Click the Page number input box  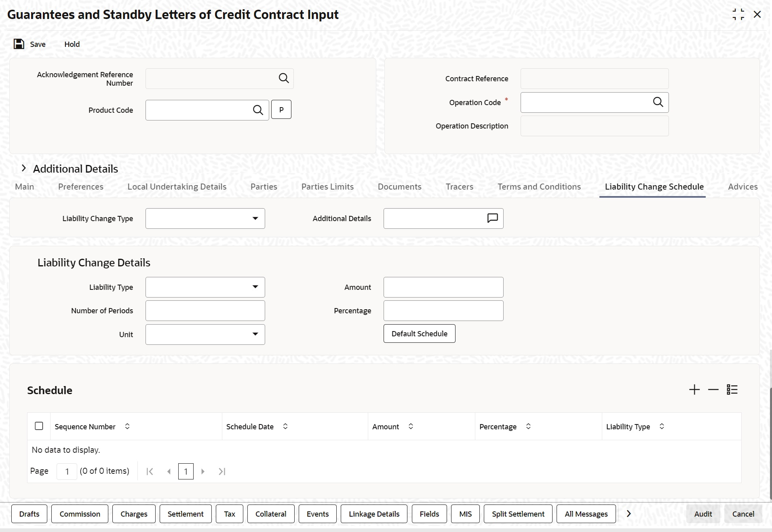pyautogui.click(x=67, y=471)
